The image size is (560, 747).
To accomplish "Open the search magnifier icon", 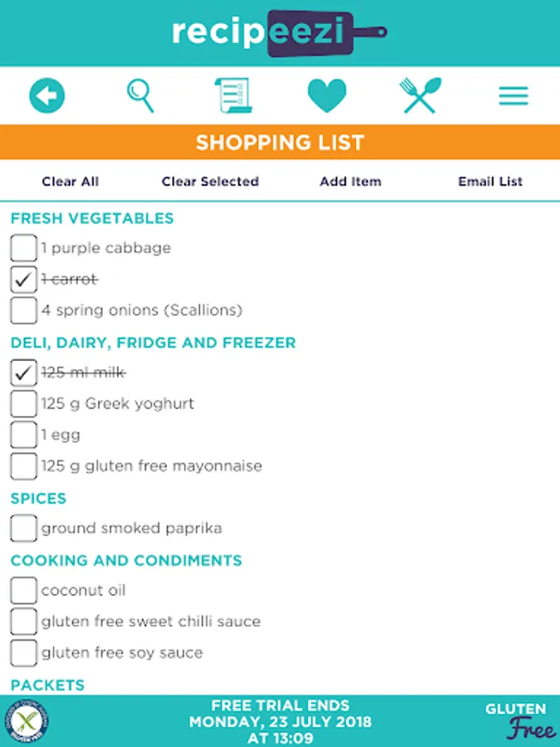I will (x=140, y=96).
